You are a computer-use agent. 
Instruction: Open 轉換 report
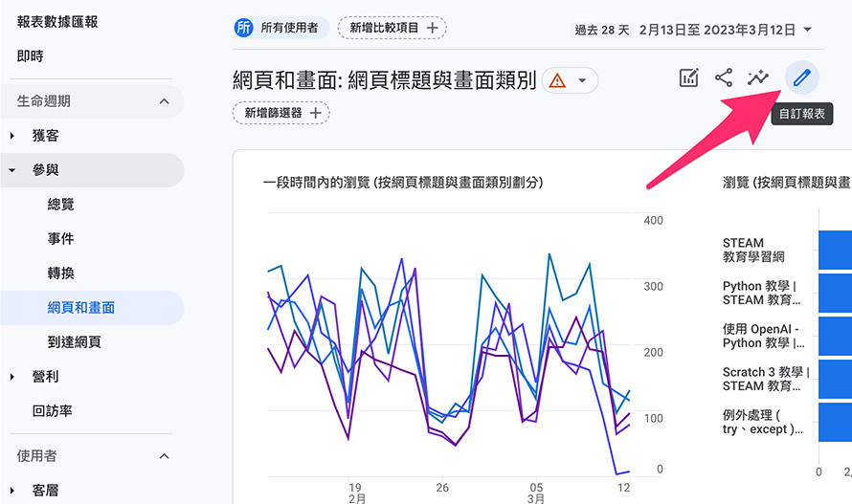60,274
